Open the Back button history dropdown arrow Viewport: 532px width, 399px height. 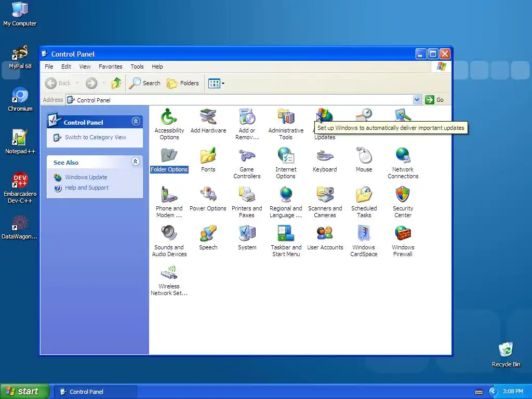coord(77,83)
